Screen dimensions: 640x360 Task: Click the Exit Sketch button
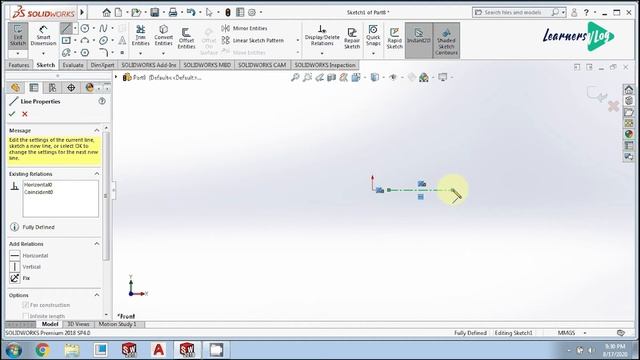coord(18,36)
